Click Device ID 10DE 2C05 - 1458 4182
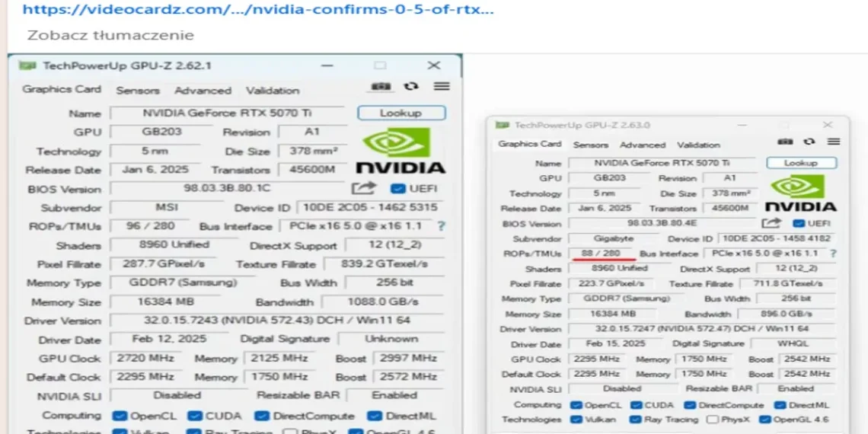The width and height of the screenshot is (868, 434). [x=777, y=238]
